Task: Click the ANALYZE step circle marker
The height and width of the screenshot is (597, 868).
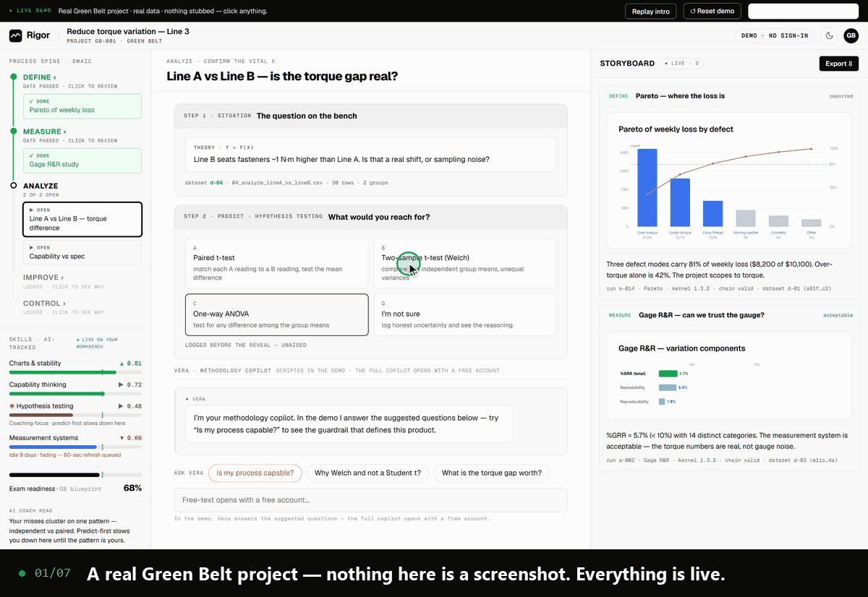Action: click(13, 186)
